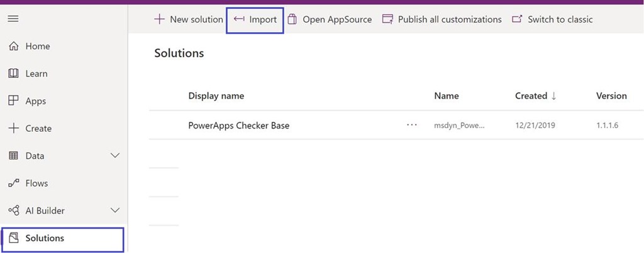Image resolution: width=644 pixels, height=253 pixels.
Task: Go to Apps in the sidebar
Action: click(35, 101)
